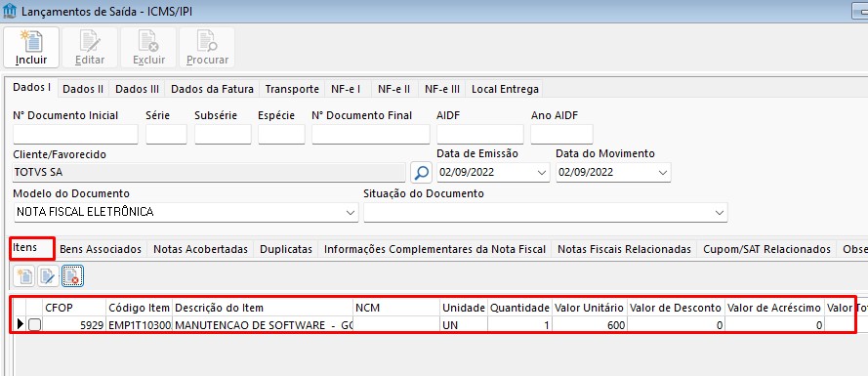The width and height of the screenshot is (868, 376).
Task: Click the Série input field
Action: point(166,135)
